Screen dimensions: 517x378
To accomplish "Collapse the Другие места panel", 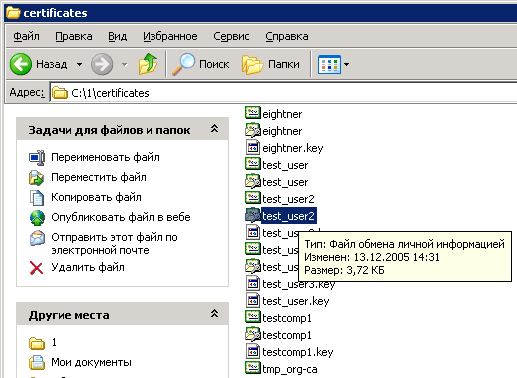I will coord(215,313).
